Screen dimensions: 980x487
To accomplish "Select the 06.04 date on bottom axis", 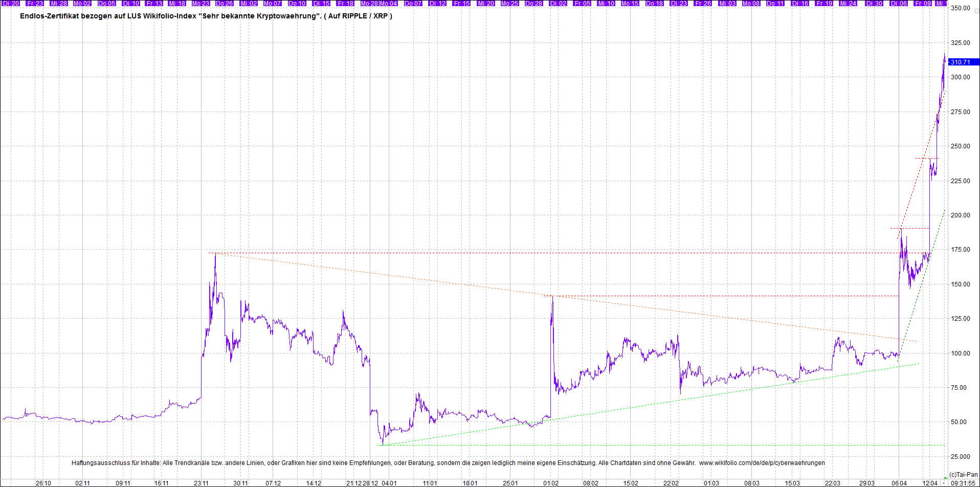I will point(899,483).
